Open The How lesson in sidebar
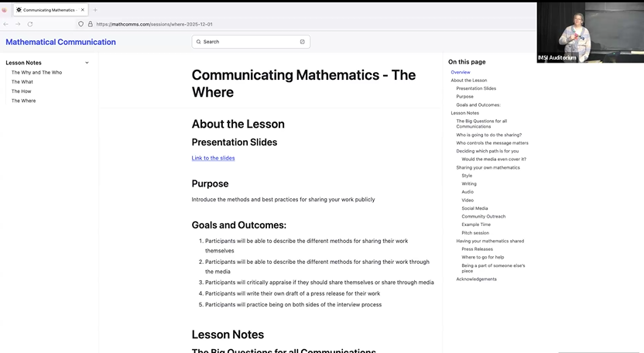 click(x=22, y=91)
